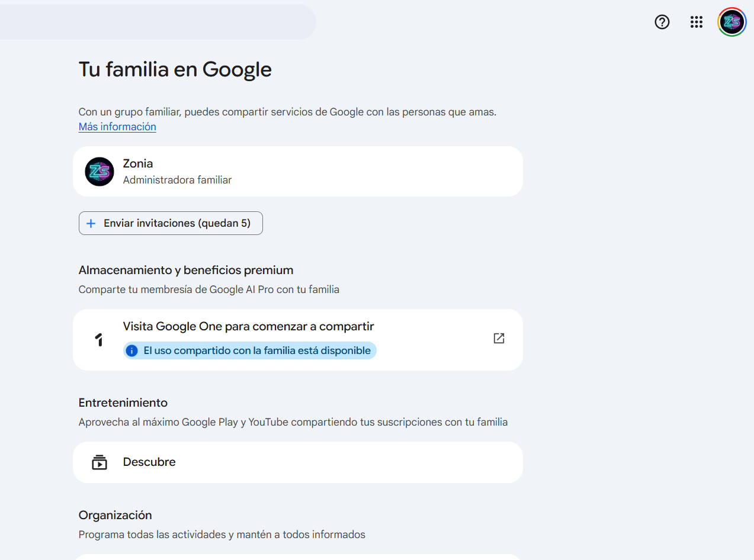Click the plus icon on the invitations button
Viewport: 754px width, 560px height.
(91, 223)
